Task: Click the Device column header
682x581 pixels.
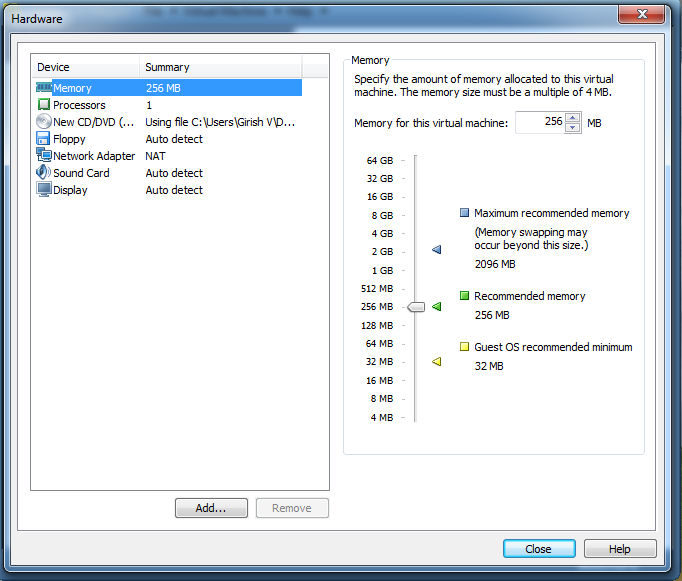Action: 85,67
